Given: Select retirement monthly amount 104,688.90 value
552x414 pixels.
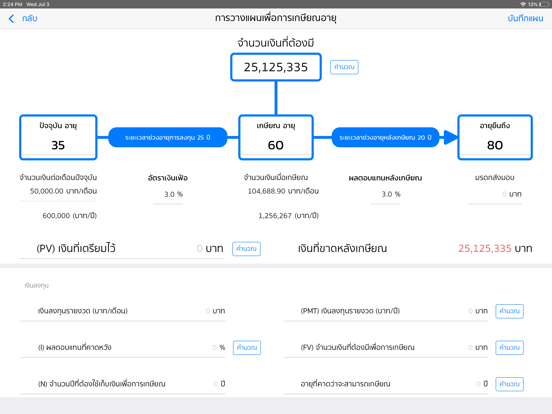Looking at the screenshot, I should point(283,191).
